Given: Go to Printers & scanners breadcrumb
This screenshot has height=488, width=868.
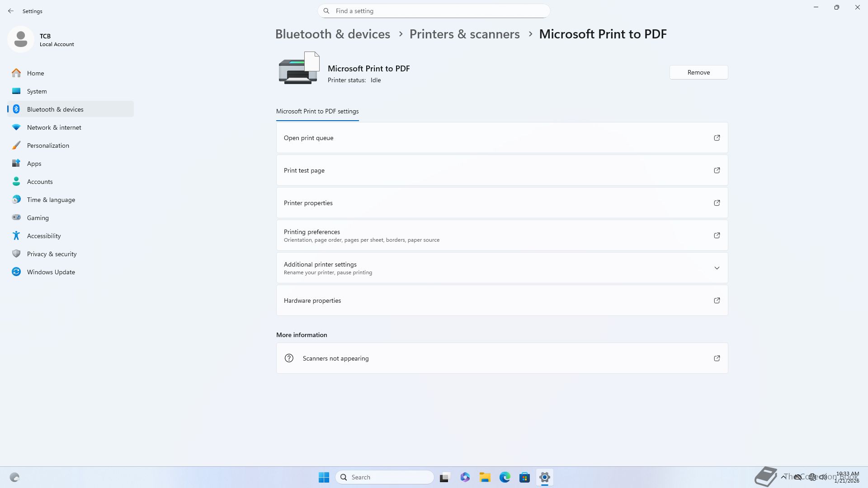Looking at the screenshot, I should [464, 34].
